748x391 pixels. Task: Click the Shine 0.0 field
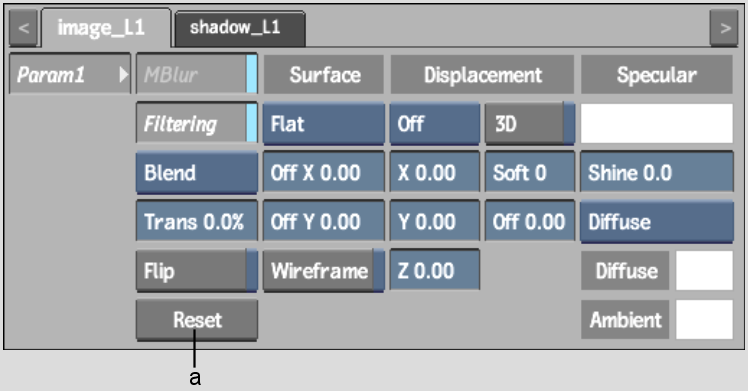657,172
